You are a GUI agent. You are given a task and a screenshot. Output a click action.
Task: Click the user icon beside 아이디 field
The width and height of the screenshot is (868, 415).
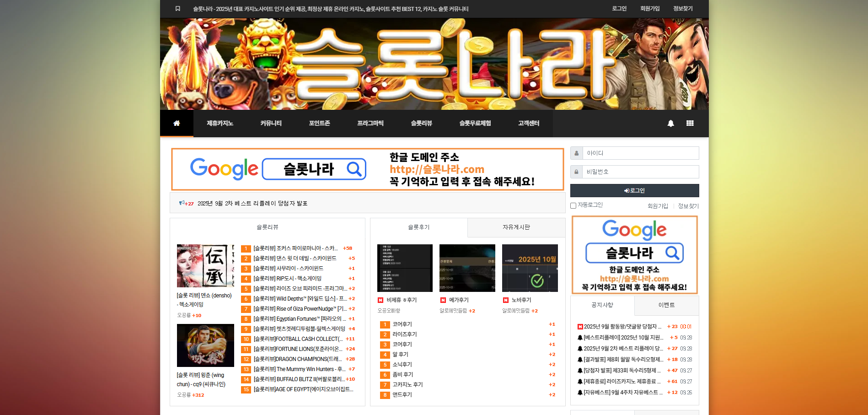576,153
